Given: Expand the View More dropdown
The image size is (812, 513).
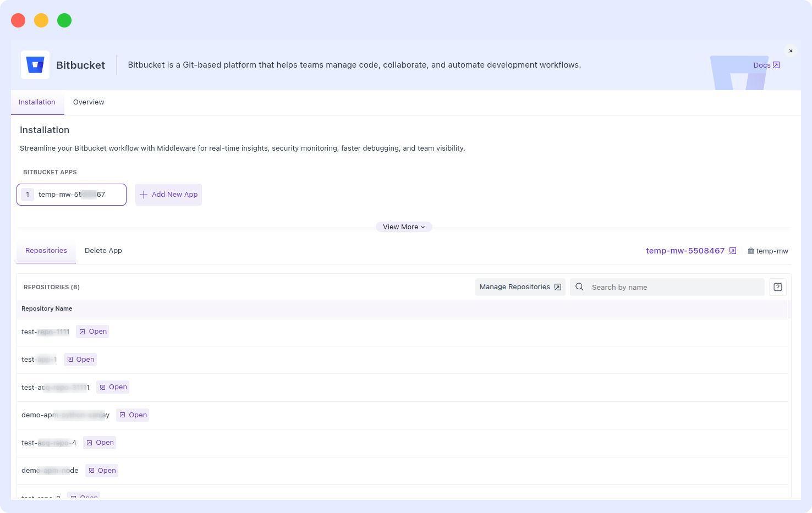Looking at the screenshot, I should coord(404,227).
